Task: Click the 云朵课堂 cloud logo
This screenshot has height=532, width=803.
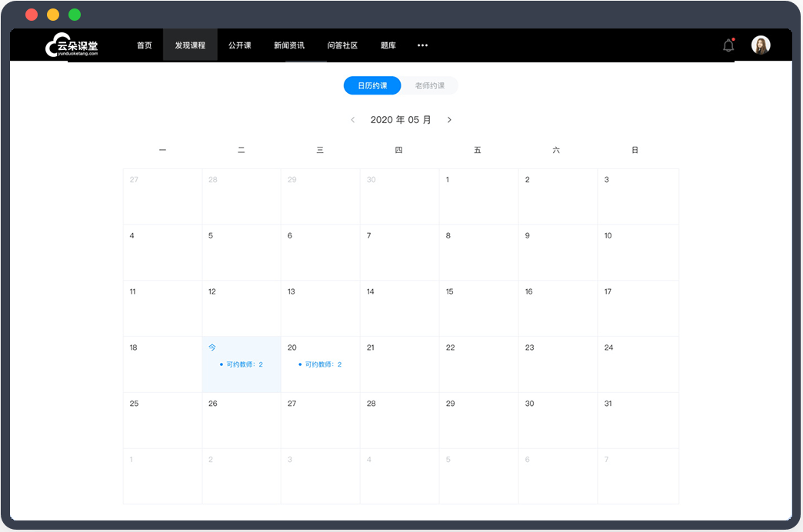Action: (72, 45)
